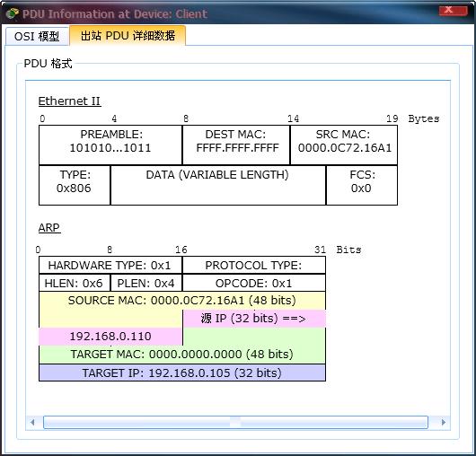Click the scrollbar left arrow
476x456 pixels.
tap(32, 422)
